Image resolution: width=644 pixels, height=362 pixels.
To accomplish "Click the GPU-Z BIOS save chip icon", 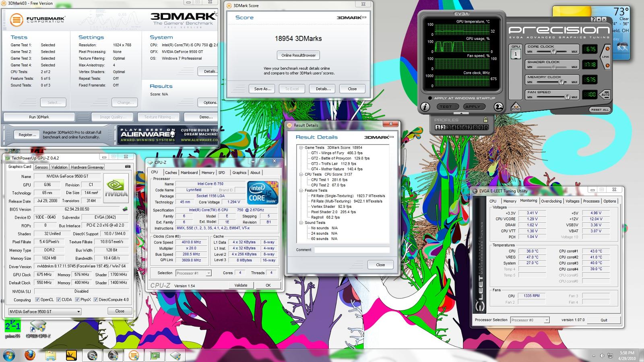I will click(125, 209).
